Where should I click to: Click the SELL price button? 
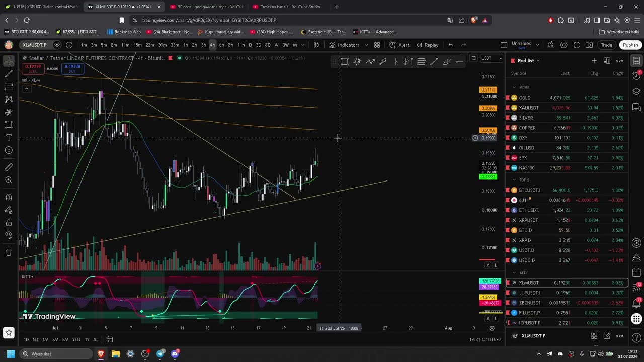tap(33, 69)
